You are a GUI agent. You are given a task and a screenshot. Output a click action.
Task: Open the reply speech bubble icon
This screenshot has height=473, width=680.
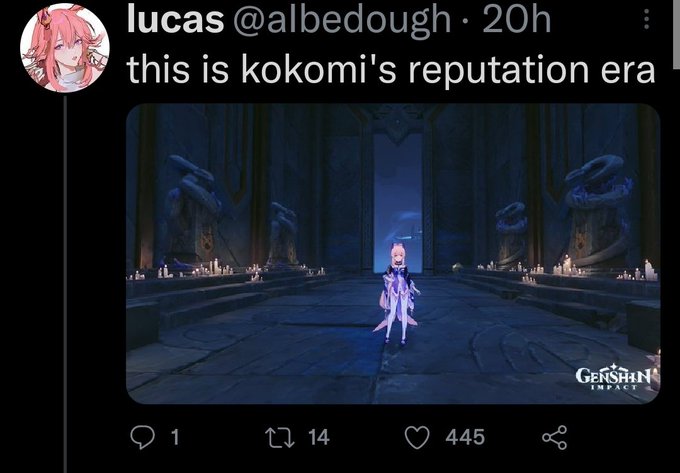pos(142,437)
